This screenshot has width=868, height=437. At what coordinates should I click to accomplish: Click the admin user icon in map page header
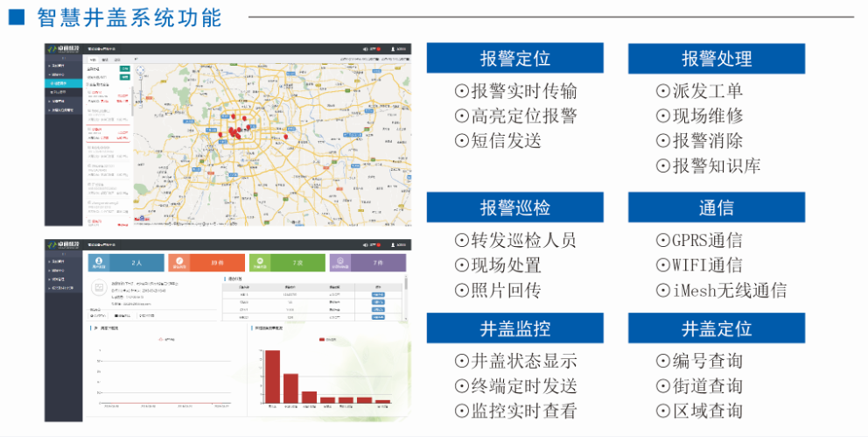click(x=393, y=49)
